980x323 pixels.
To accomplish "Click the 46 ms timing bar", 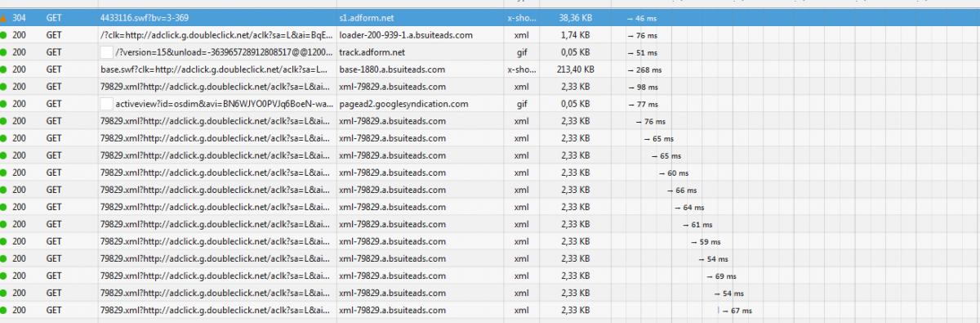I will 642,18.
